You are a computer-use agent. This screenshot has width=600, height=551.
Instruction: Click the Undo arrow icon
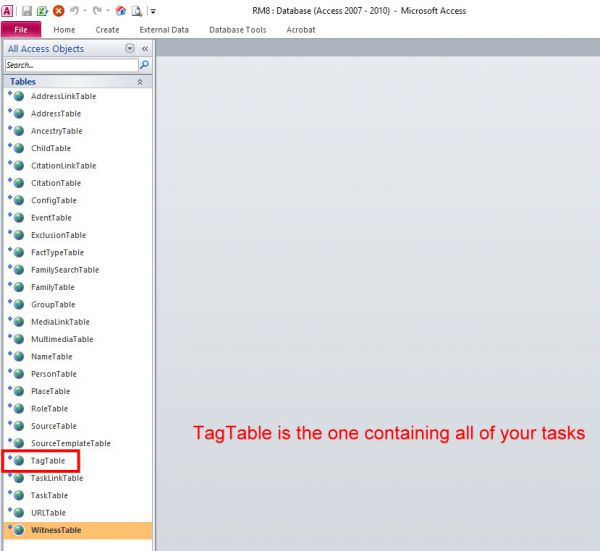pyautogui.click(x=75, y=11)
